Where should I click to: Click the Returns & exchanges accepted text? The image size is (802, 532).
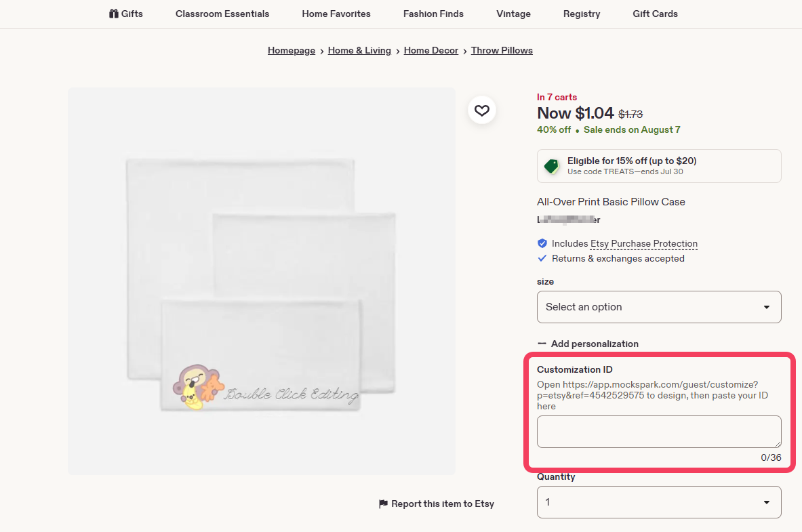tap(618, 258)
